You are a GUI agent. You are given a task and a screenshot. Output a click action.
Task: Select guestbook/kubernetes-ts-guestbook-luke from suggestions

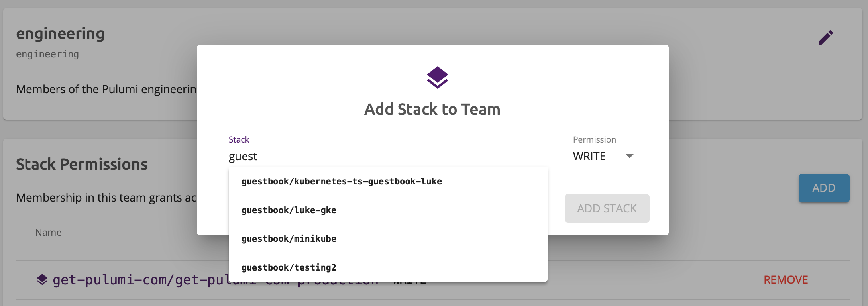[342, 181]
